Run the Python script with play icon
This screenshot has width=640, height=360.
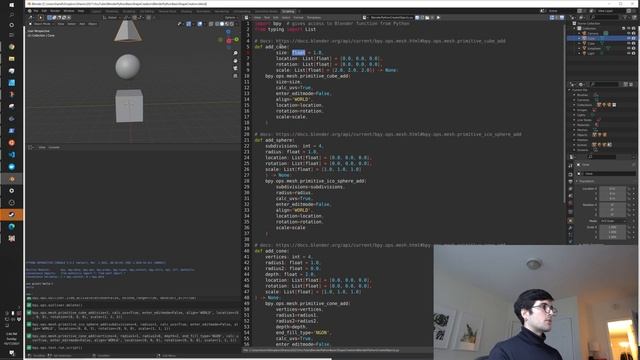pos(438,18)
